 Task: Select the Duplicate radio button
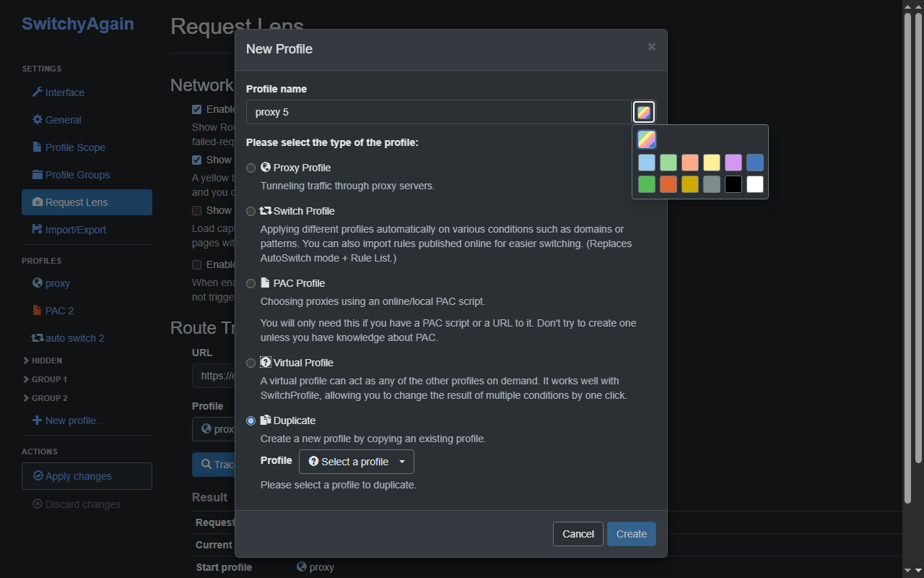point(251,421)
